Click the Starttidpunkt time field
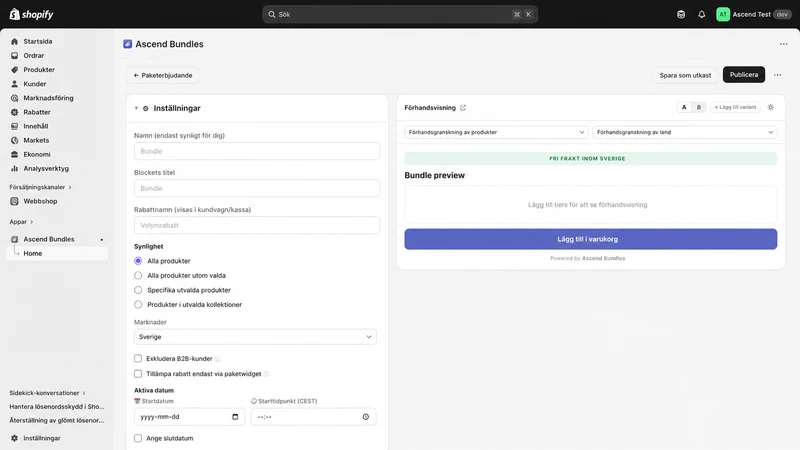800x450 pixels. [x=313, y=417]
